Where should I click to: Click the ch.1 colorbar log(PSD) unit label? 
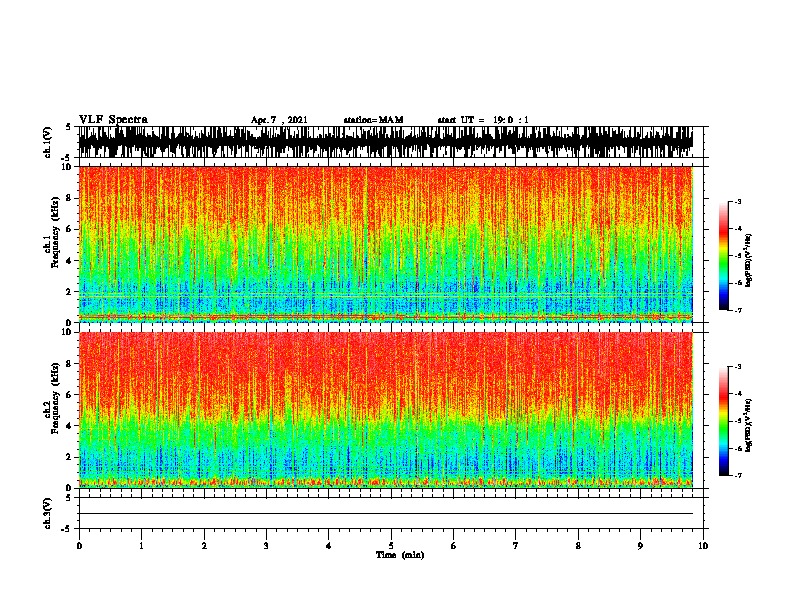pyautogui.click(x=748, y=260)
